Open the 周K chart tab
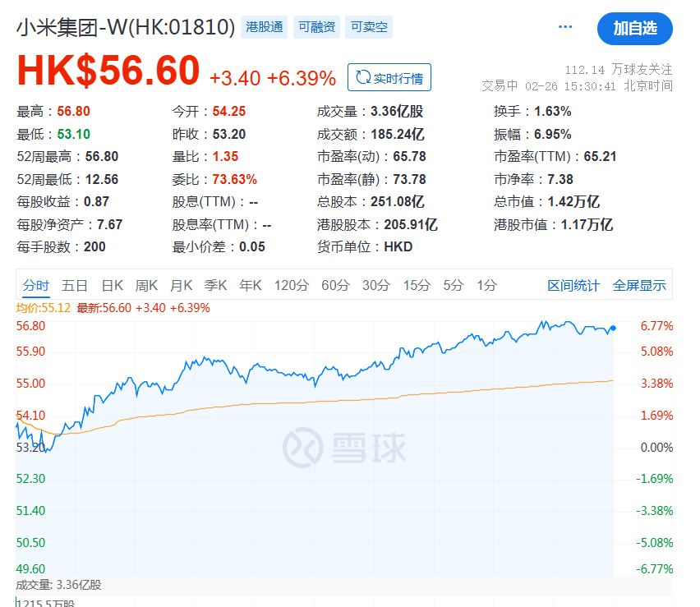 [146, 286]
